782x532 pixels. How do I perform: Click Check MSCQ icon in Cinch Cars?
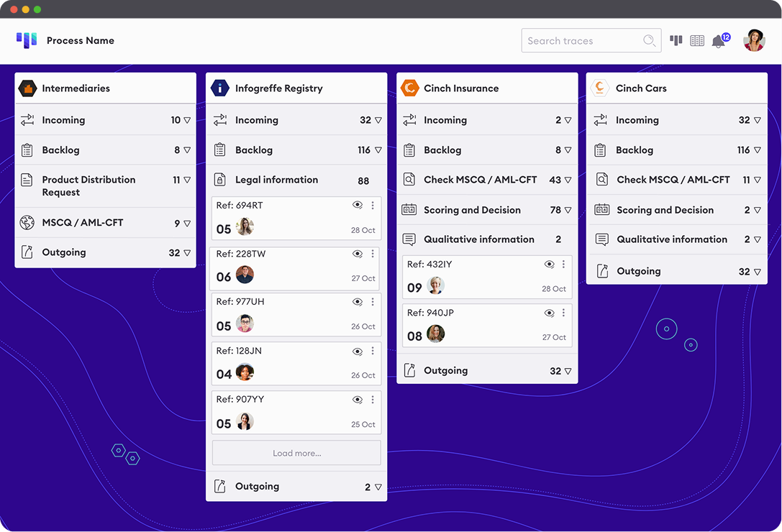coord(602,180)
